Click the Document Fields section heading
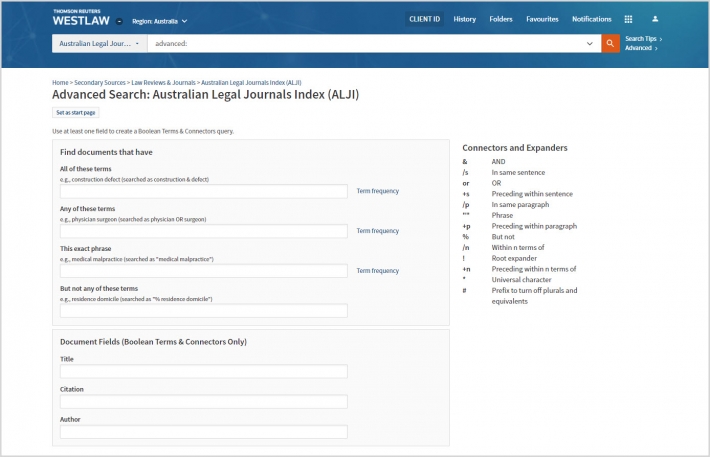The image size is (710, 457). point(154,342)
